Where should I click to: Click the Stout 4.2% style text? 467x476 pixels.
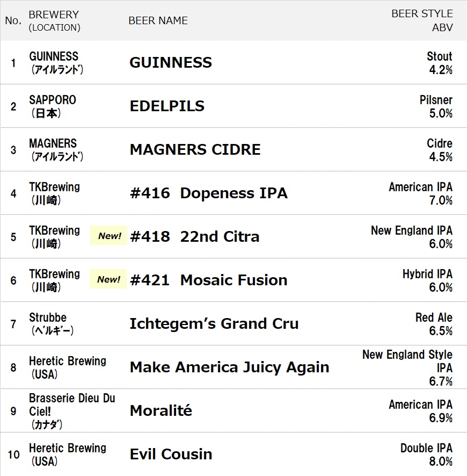[439, 63]
